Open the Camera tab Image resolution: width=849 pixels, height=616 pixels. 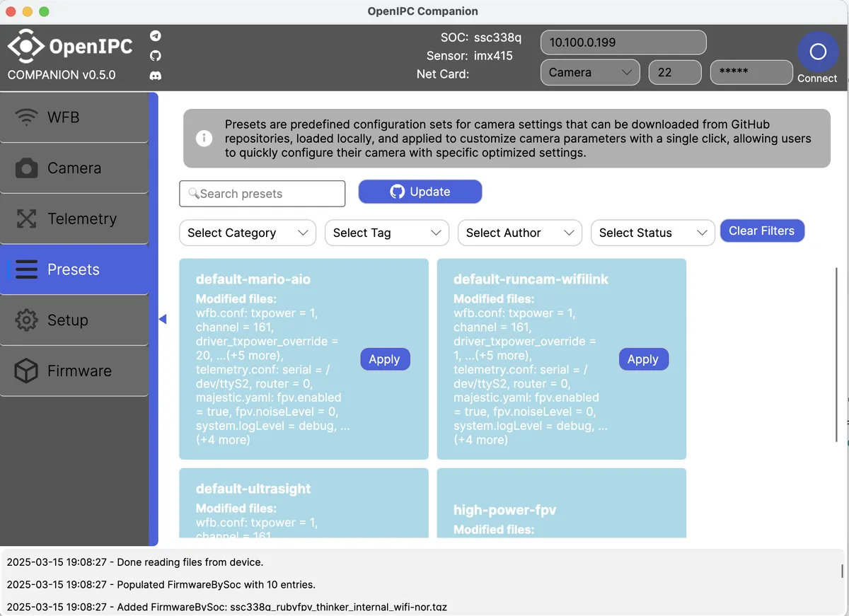pos(74,168)
